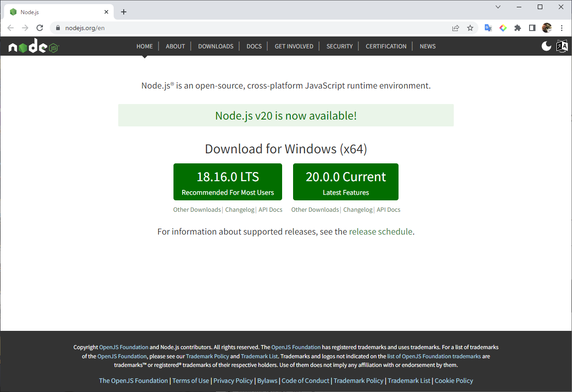This screenshot has width=572, height=392.
Task: Open the site language translation icon
Action: (562, 46)
